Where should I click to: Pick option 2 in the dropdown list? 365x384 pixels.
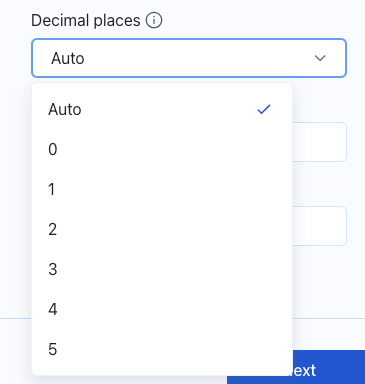162,229
